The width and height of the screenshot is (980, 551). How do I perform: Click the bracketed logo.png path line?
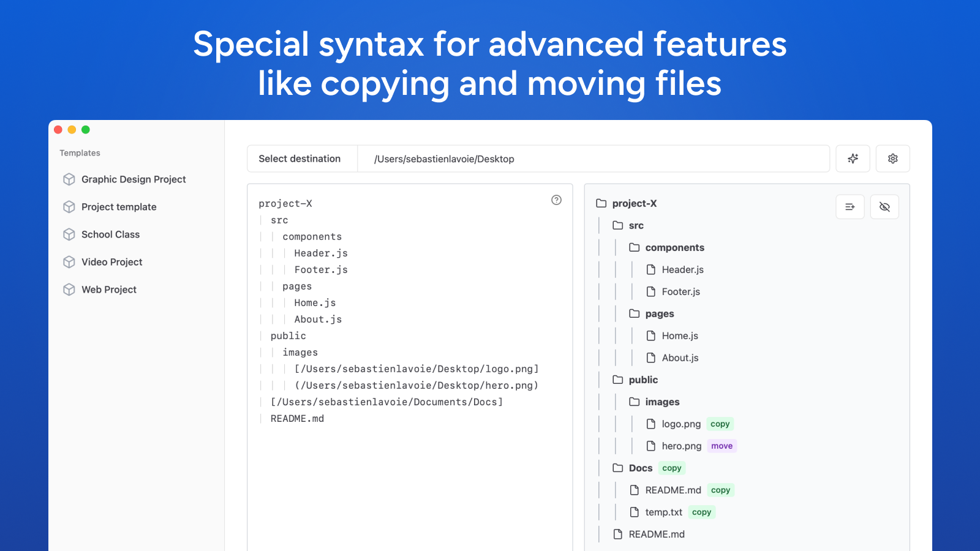[417, 369]
